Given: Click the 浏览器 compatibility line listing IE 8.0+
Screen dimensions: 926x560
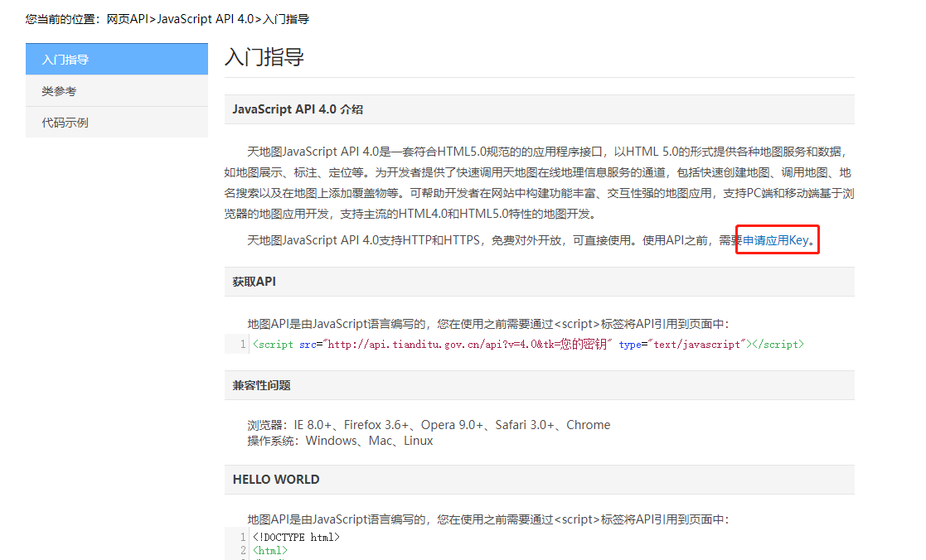Looking at the screenshot, I should [x=429, y=425].
